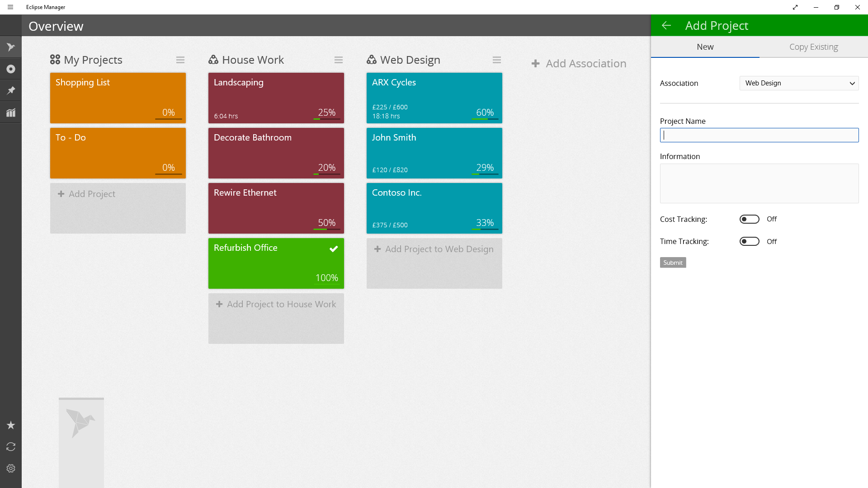Expand the Association Web Design dropdown
868x488 pixels.
coord(799,83)
